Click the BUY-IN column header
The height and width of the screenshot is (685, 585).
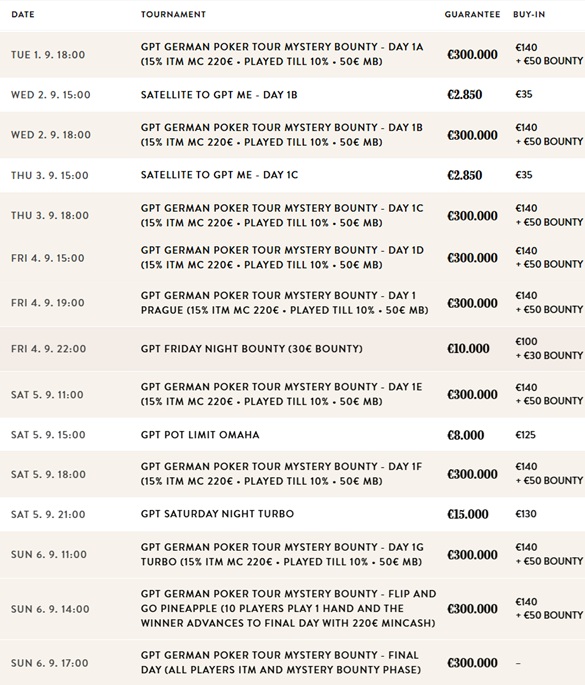[529, 14]
